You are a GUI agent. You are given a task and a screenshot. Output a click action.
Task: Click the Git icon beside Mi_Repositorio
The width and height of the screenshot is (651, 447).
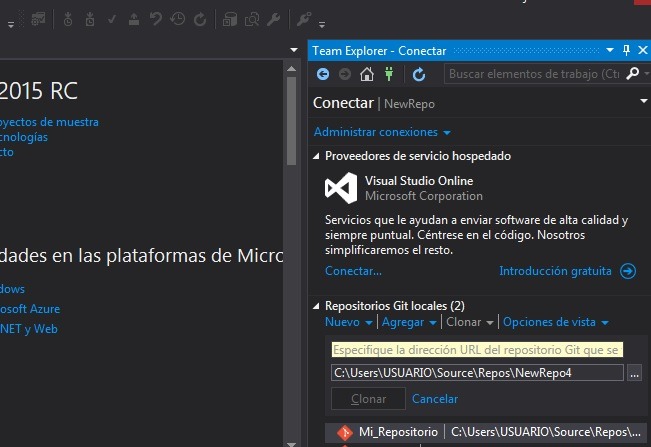click(x=345, y=432)
